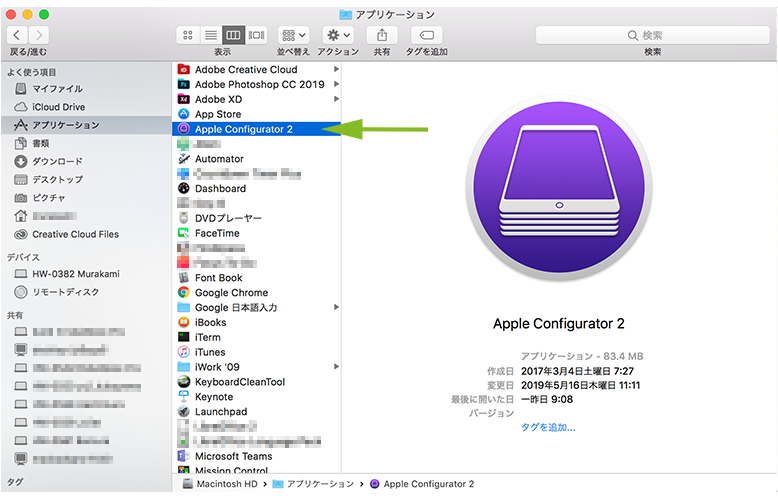The height and width of the screenshot is (500, 778).
Task: Click the iTerm terminal icon
Action: pyautogui.click(x=184, y=337)
